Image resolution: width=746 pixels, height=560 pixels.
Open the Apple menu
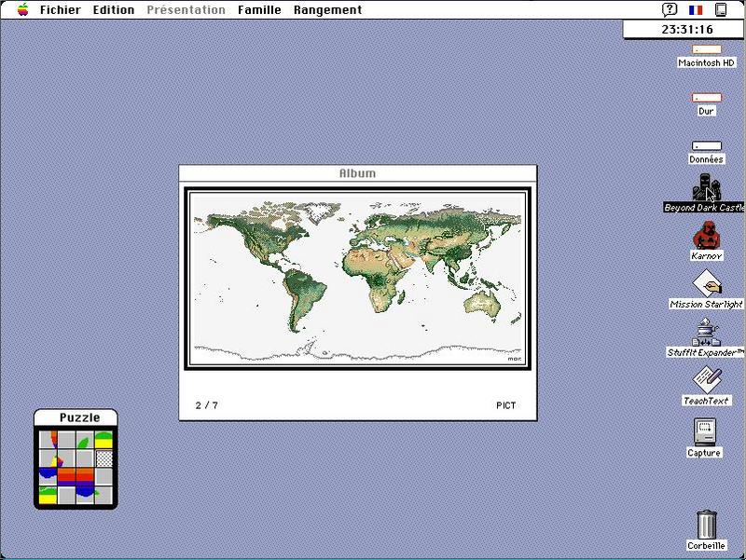22,9
